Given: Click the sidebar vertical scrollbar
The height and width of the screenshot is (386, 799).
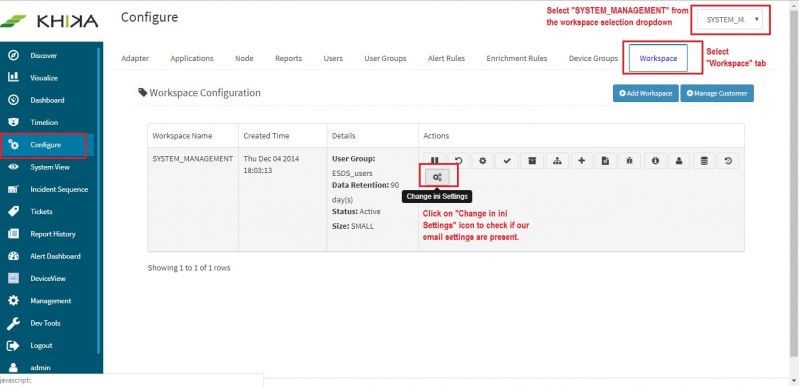Looking at the screenshot, I should coord(99,199).
